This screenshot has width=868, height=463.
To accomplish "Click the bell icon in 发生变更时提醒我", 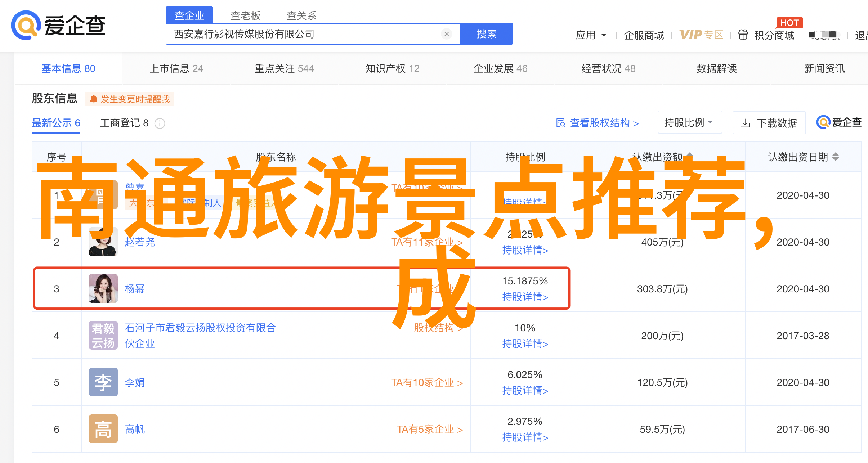I will point(93,99).
